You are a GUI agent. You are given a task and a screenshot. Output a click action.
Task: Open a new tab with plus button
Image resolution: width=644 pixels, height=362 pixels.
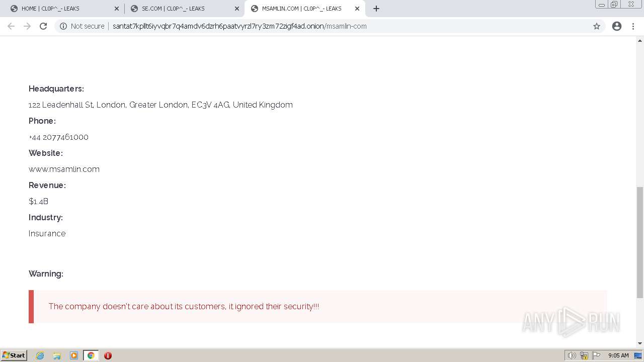376,9
